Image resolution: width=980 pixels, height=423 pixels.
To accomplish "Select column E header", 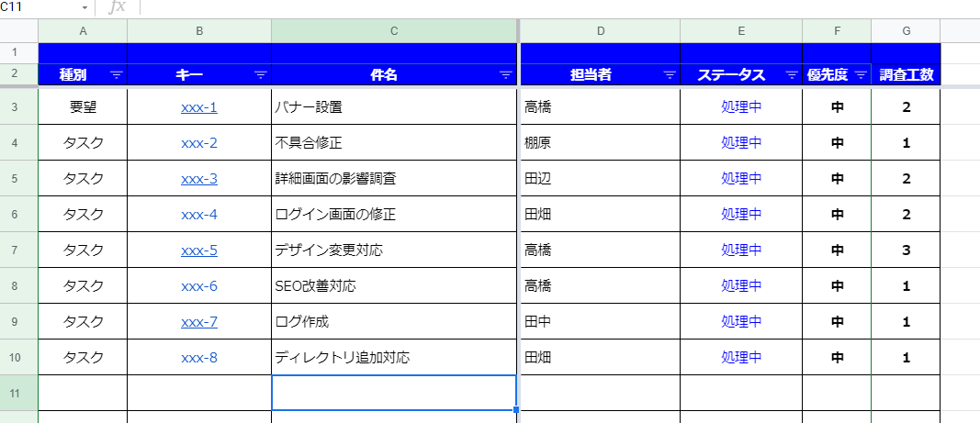I will [x=741, y=31].
